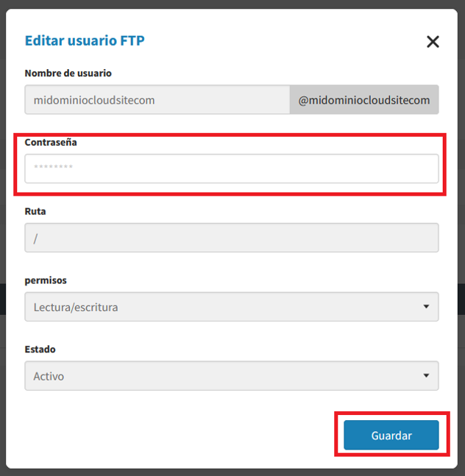Click the @midominiocloudsitecom domain suffix
Viewport: 465px width, 476px height.
[364, 100]
